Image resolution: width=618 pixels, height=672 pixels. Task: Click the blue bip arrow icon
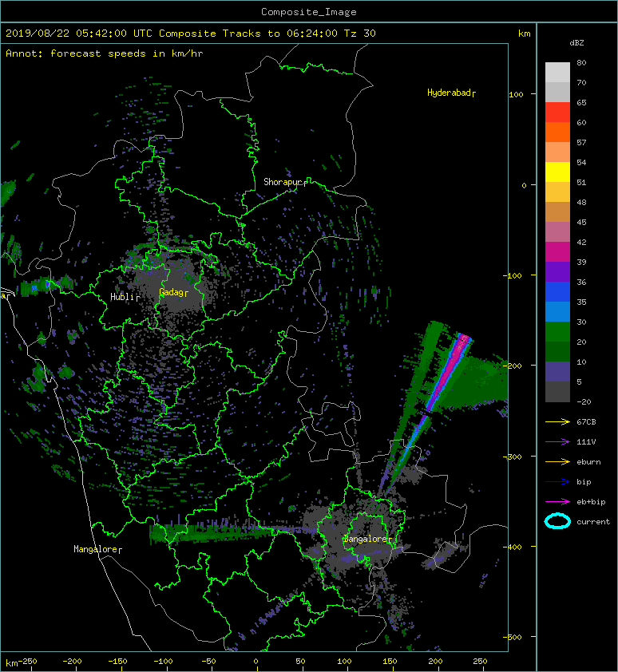pyautogui.click(x=557, y=482)
